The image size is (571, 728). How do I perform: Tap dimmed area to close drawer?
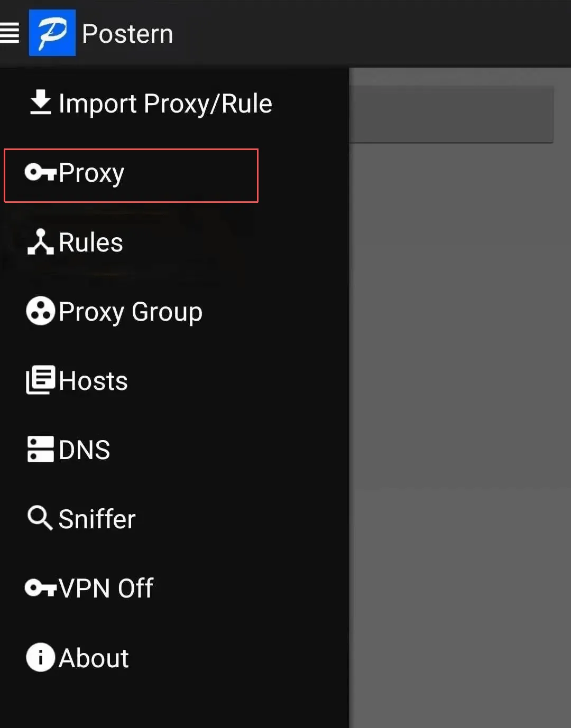point(459,423)
